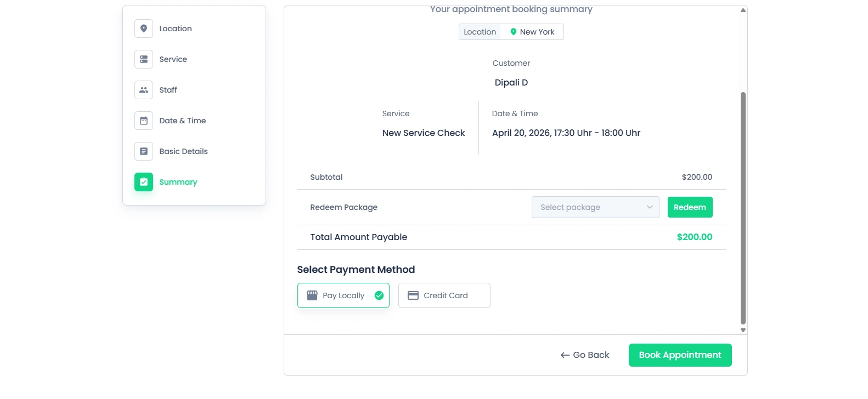Go to the Service step label
The height and width of the screenshot is (399, 868).
pyautogui.click(x=173, y=59)
